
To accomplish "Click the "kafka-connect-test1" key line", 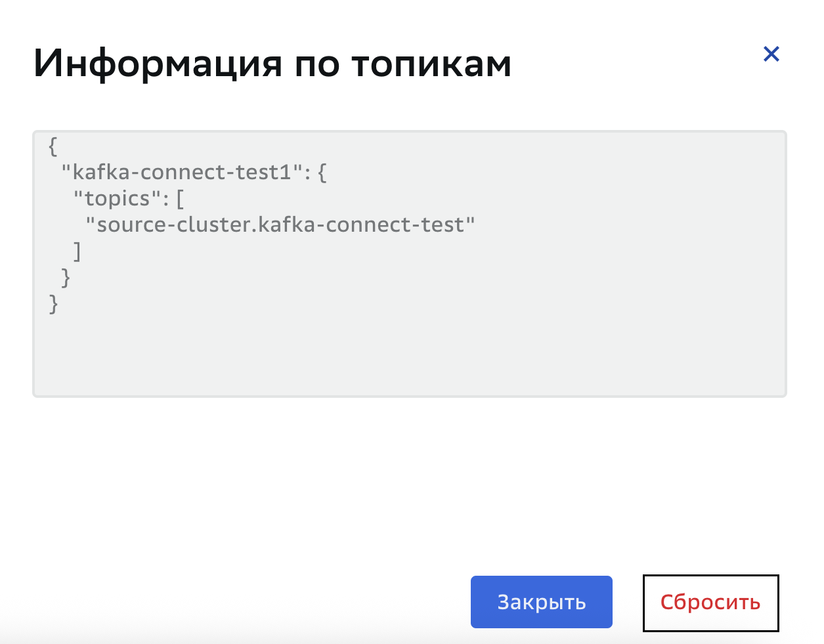I will [194, 172].
